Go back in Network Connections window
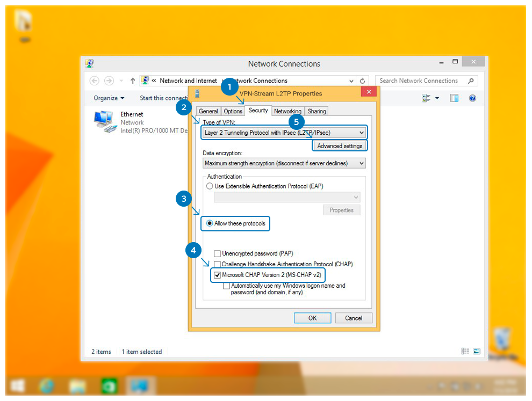Image resolution: width=532 pixels, height=401 pixels. click(x=95, y=81)
